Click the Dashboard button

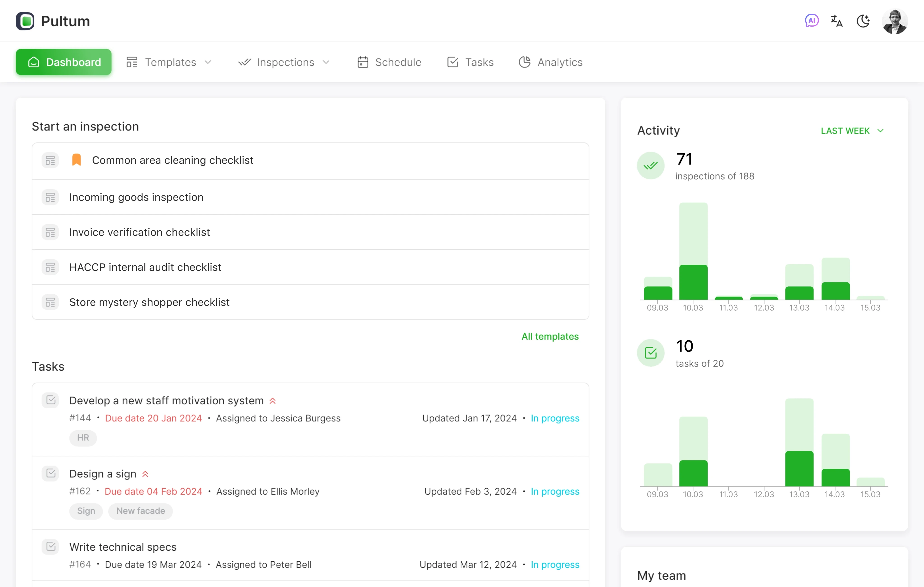pyautogui.click(x=63, y=62)
